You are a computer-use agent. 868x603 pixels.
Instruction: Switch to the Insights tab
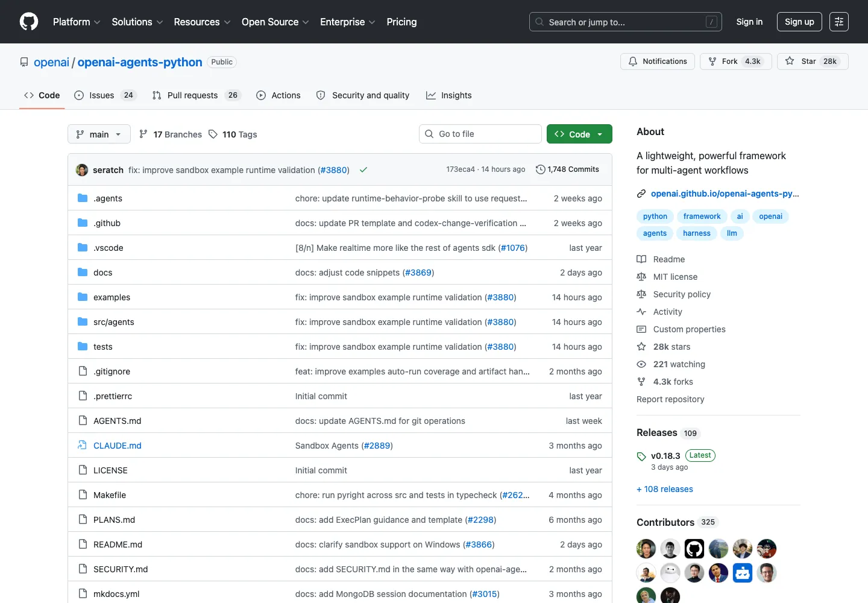pos(449,95)
